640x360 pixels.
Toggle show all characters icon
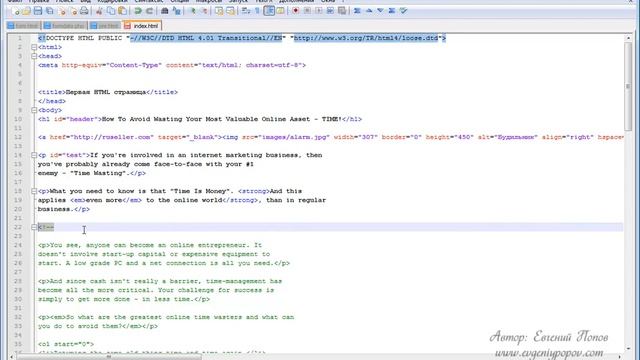pyautogui.click(x=257, y=11)
